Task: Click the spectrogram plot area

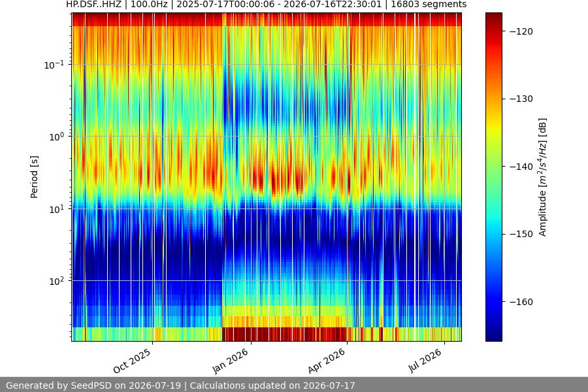Action: 267,177
